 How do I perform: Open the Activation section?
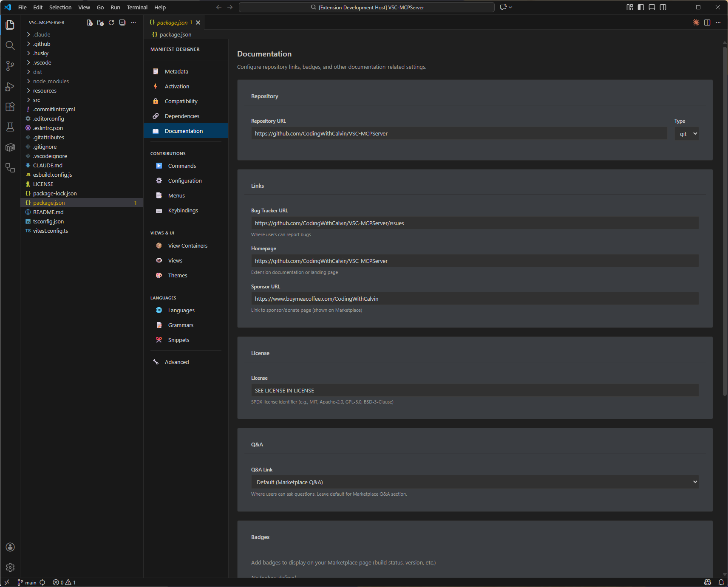tap(186, 86)
